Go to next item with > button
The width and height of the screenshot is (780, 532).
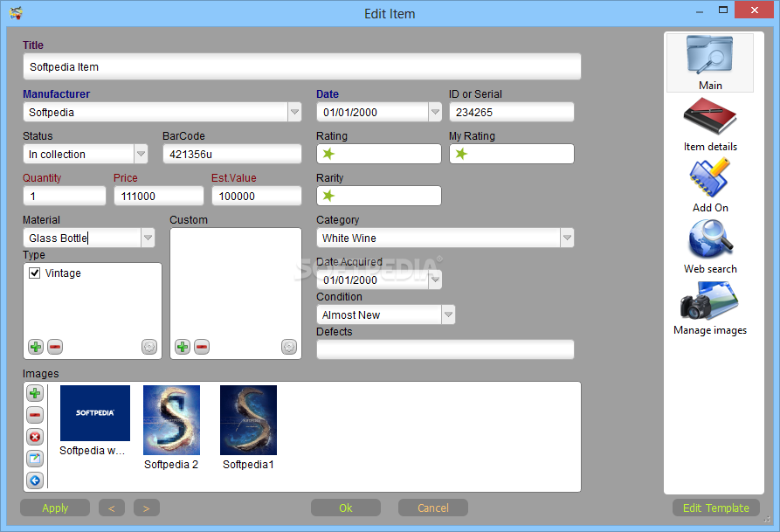click(146, 508)
